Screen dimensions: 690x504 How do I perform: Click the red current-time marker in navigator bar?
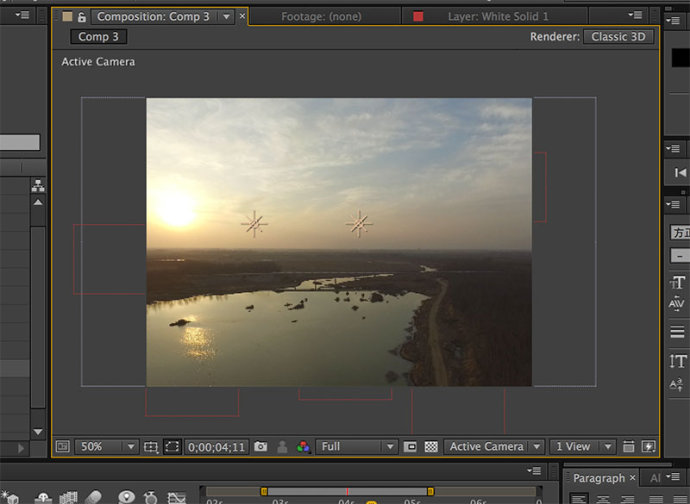click(347, 491)
